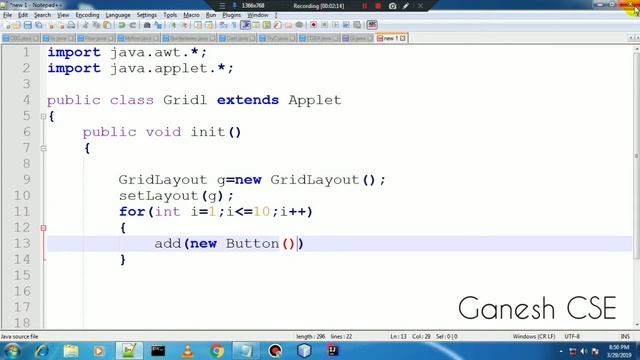Screen dimensions: 640x360
Task: Toggle Folder as Workspace panel
Action: pyautogui.click(x=288, y=25)
